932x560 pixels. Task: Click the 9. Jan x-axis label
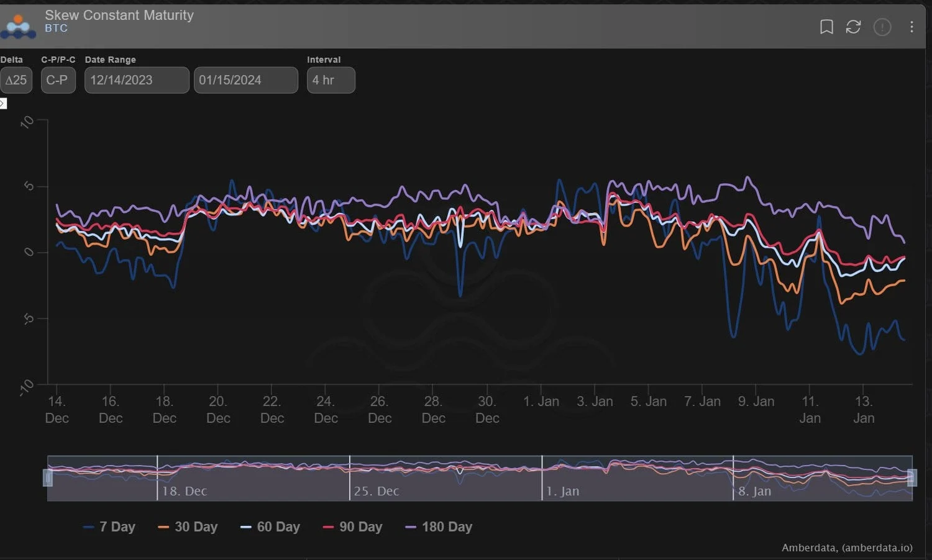(x=756, y=402)
